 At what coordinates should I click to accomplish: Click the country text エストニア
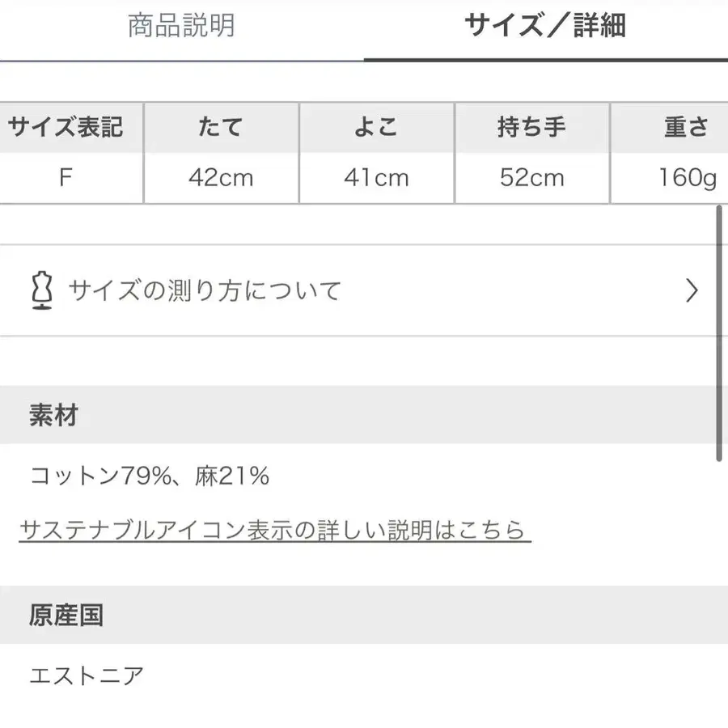(x=84, y=673)
